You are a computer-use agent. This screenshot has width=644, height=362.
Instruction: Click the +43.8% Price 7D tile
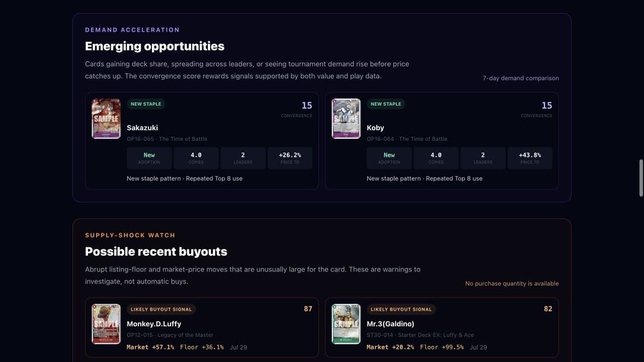530,158
